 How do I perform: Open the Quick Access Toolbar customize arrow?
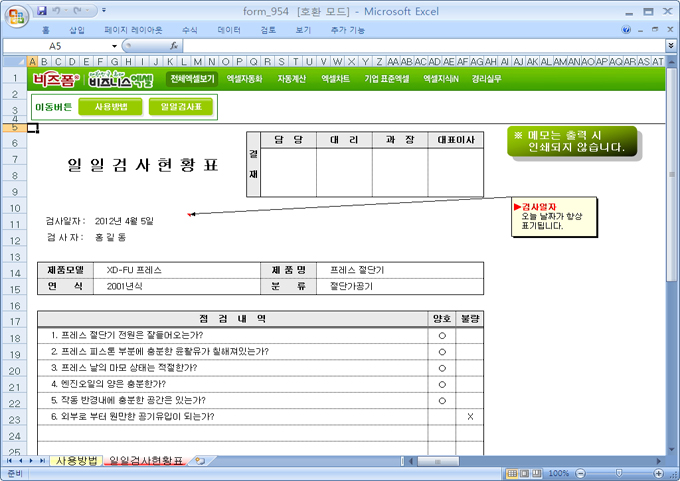pyautogui.click(x=104, y=10)
